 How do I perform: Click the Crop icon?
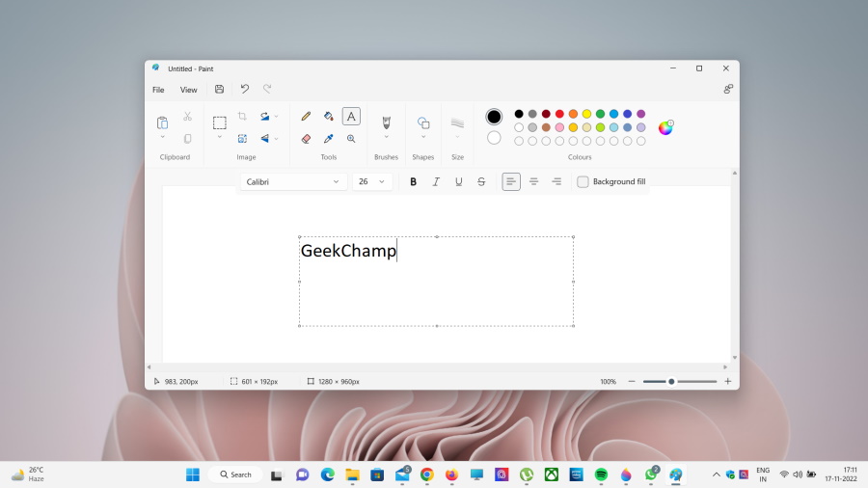[242, 116]
